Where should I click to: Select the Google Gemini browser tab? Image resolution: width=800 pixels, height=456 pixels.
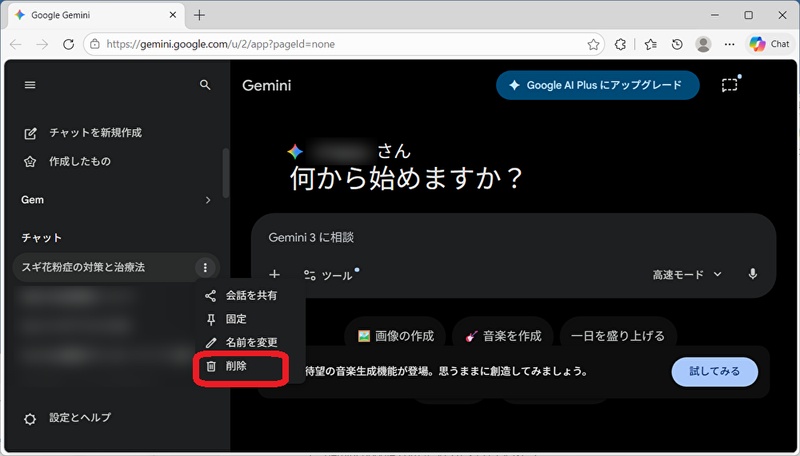96,15
